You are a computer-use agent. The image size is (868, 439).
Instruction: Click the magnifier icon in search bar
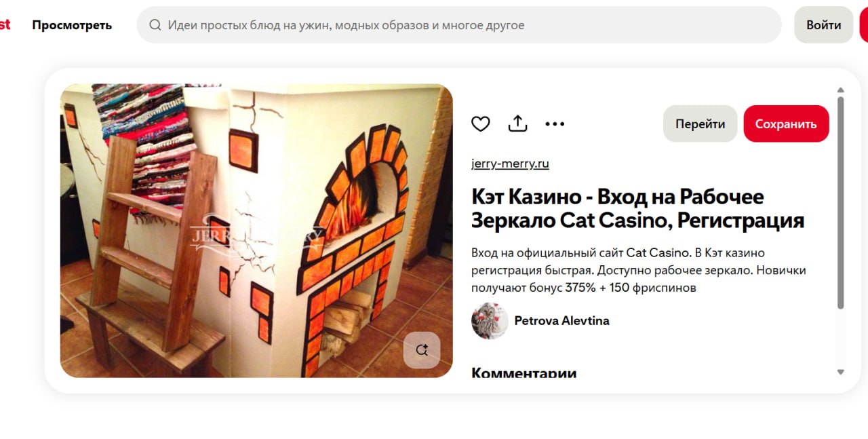coord(155,25)
